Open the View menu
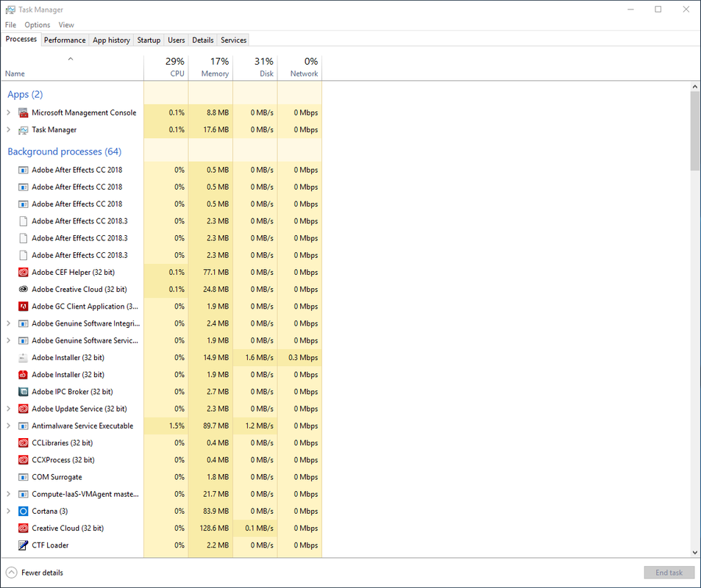 pos(66,25)
